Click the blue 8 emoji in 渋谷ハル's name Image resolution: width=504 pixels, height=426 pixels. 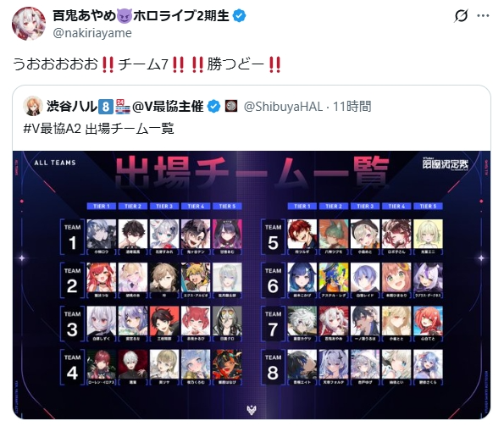(106, 107)
